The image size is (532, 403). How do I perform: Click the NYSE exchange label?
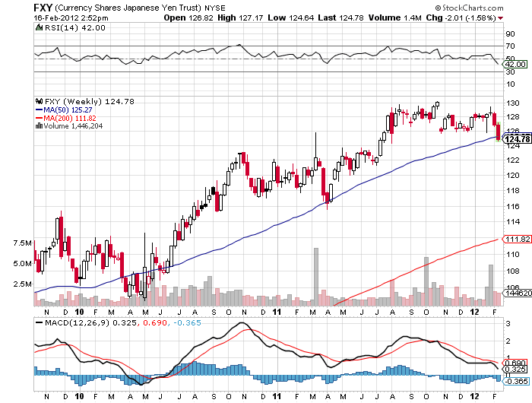(215, 8)
